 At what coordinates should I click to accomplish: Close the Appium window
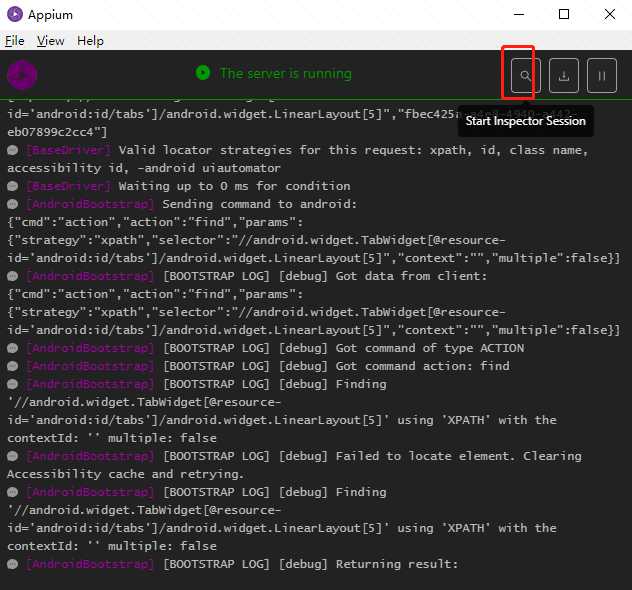pyautogui.click(x=610, y=15)
